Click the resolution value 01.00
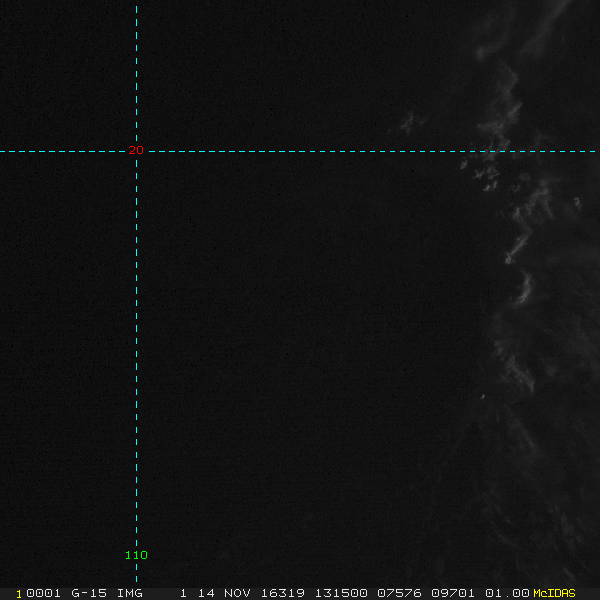Image resolution: width=600 pixels, height=600 pixels. [508, 593]
